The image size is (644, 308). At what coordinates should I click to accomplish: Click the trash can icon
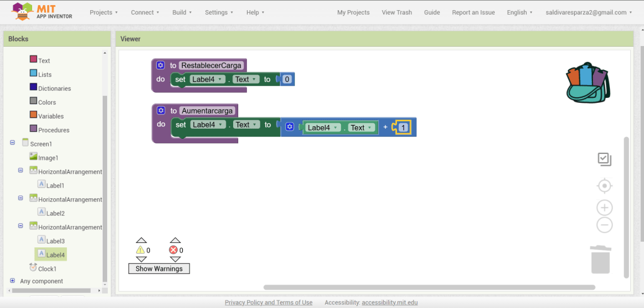(x=601, y=259)
